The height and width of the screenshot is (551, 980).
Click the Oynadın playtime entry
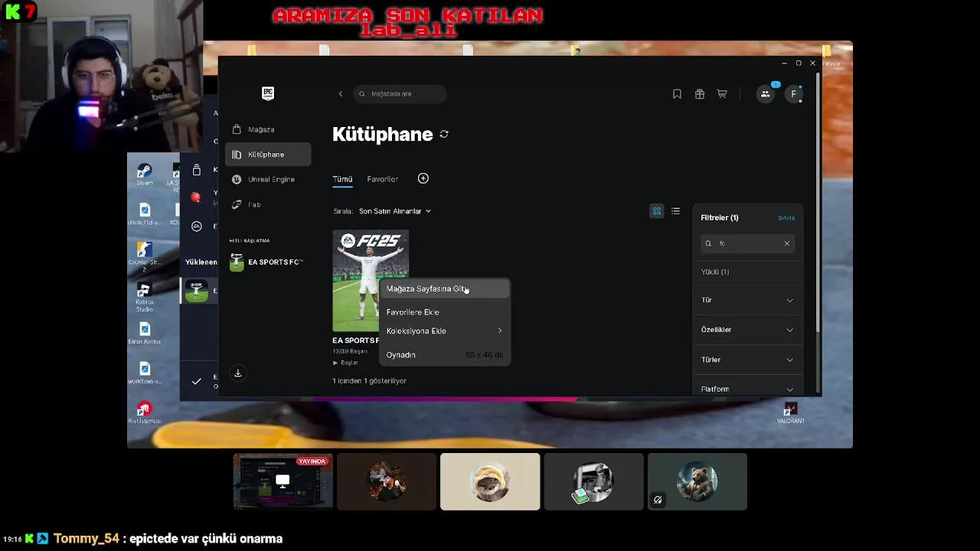[444, 355]
